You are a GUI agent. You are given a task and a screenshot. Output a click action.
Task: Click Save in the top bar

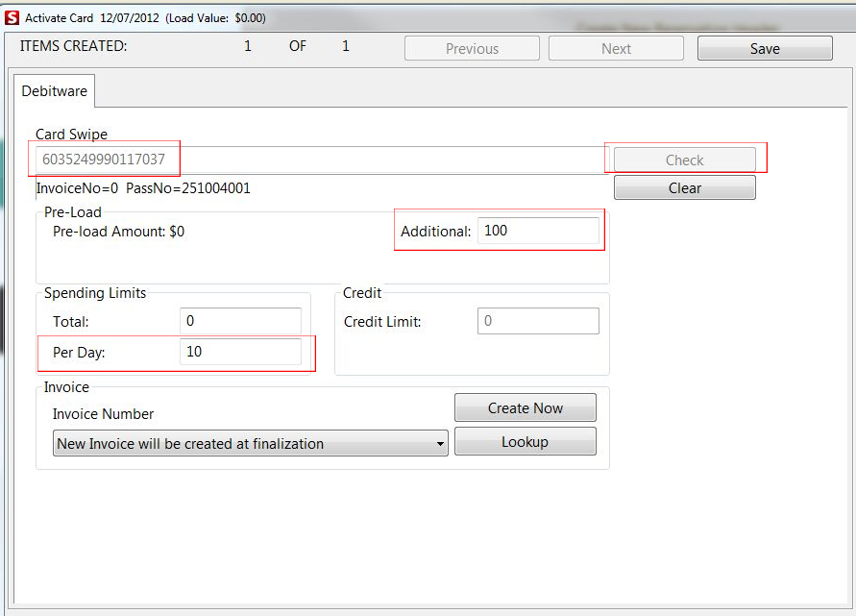tap(764, 47)
